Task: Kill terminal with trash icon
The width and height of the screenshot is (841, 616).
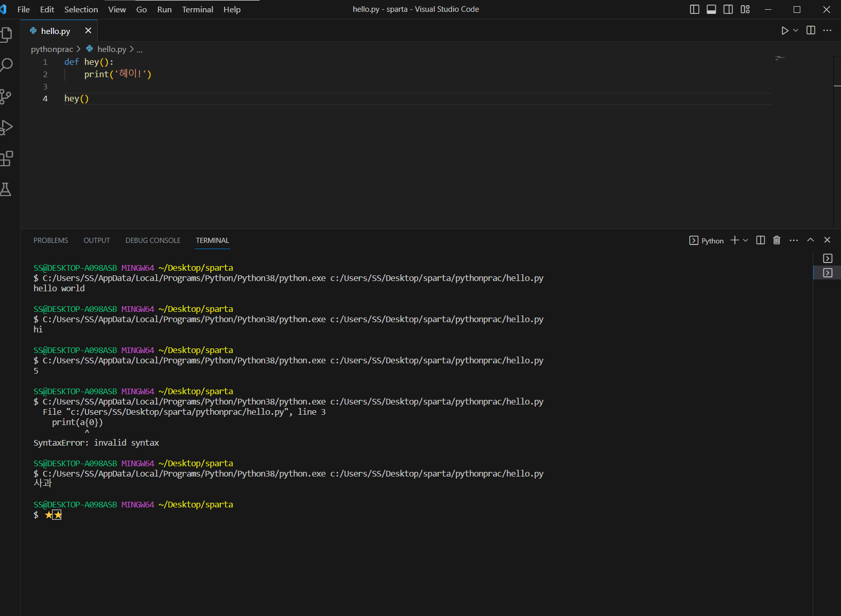Action: click(777, 240)
